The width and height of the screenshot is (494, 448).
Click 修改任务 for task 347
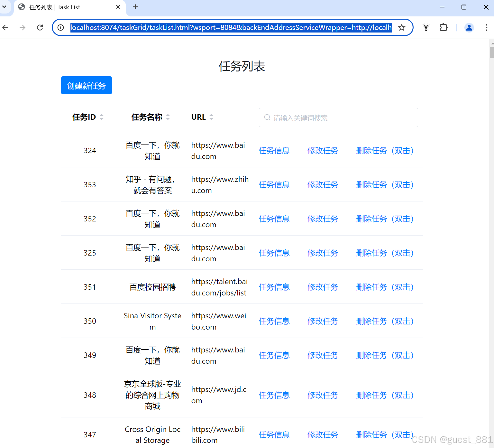pyautogui.click(x=323, y=435)
